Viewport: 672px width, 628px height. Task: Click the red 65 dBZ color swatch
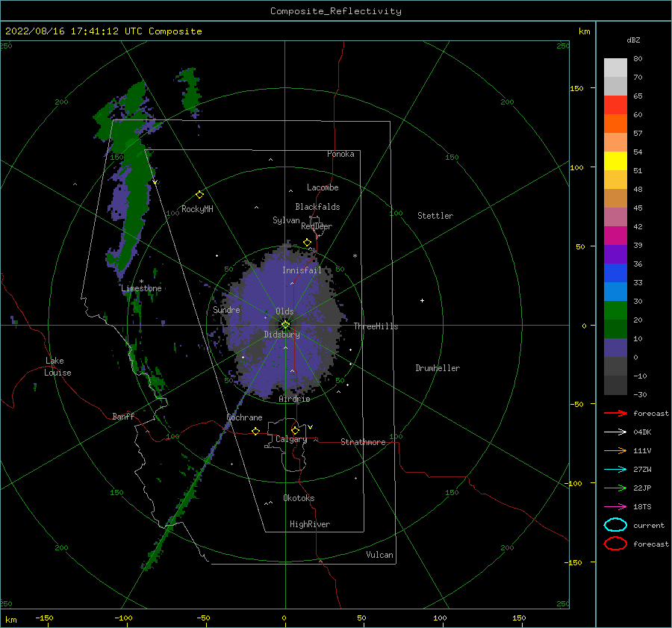(x=615, y=105)
